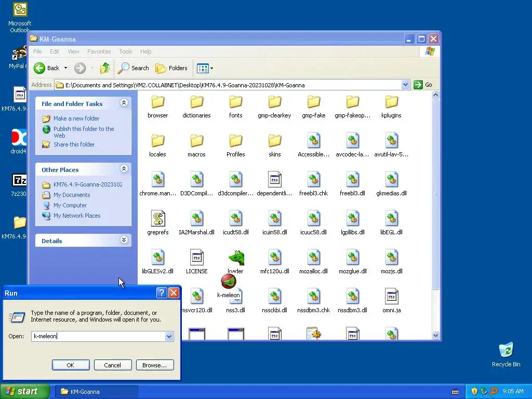This screenshot has width=532, height=399.
Task: Click the Search toolbar button
Action: [x=134, y=68]
